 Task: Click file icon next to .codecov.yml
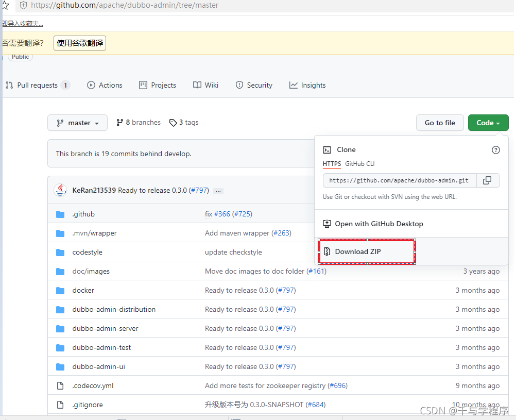[x=60, y=386]
